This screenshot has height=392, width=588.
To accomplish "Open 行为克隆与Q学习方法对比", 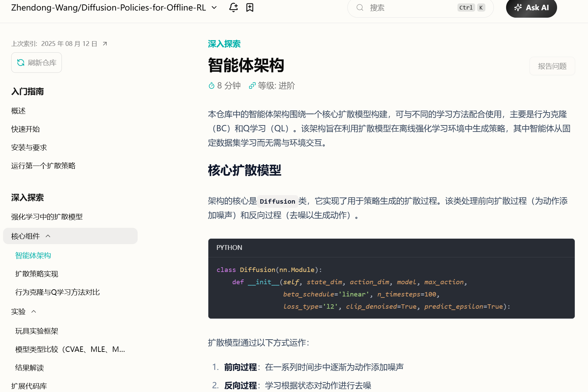I will pos(57,292).
